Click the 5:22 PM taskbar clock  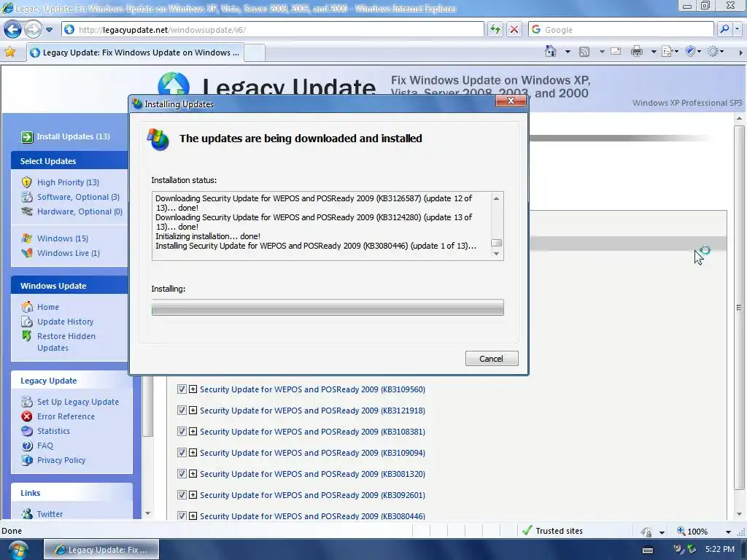click(x=719, y=550)
